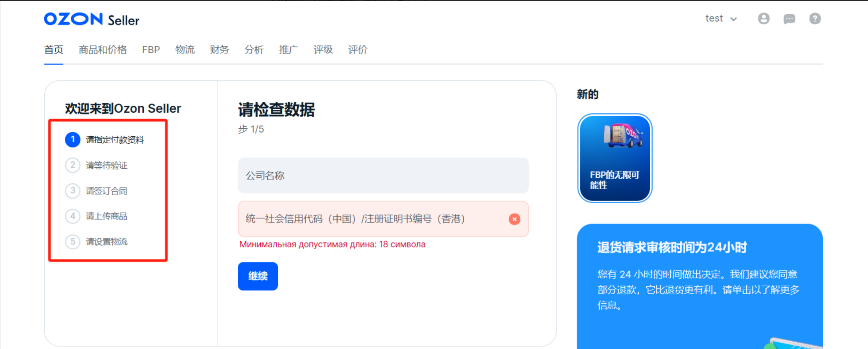868x349 pixels.
Task: Open the chat messages icon
Action: point(789,18)
